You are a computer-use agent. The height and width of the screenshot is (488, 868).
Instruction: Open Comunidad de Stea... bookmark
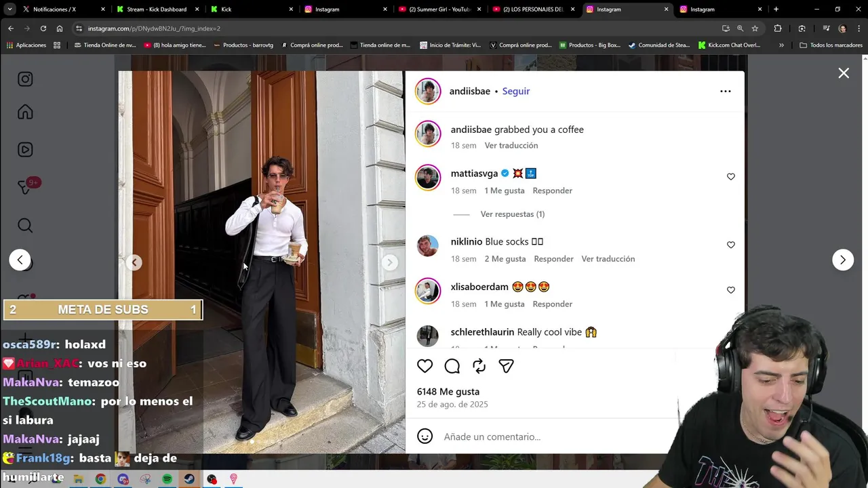[659, 45]
